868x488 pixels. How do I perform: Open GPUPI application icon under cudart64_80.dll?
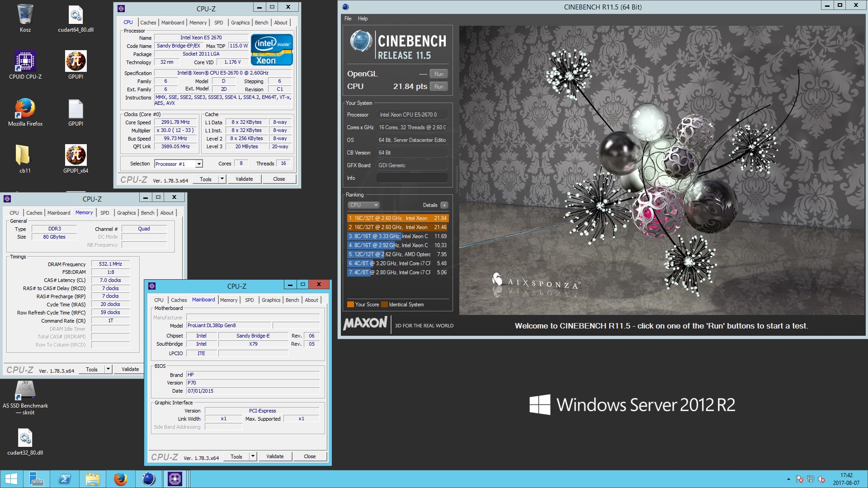75,65
